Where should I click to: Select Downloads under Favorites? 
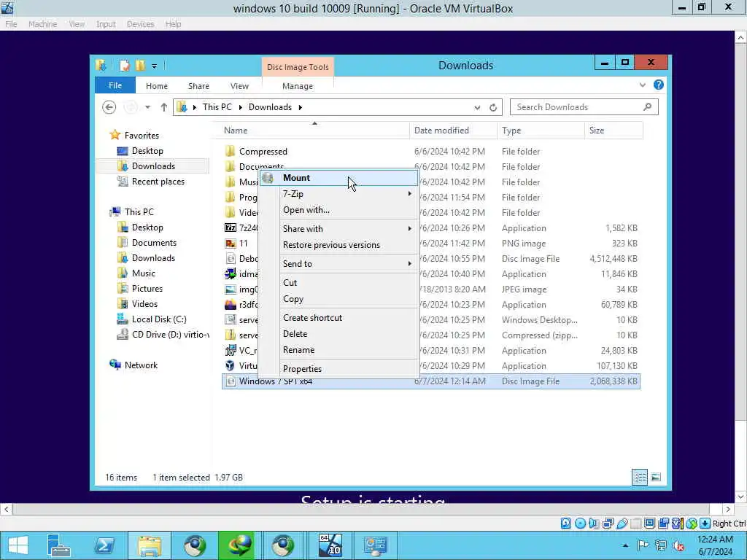(x=153, y=166)
